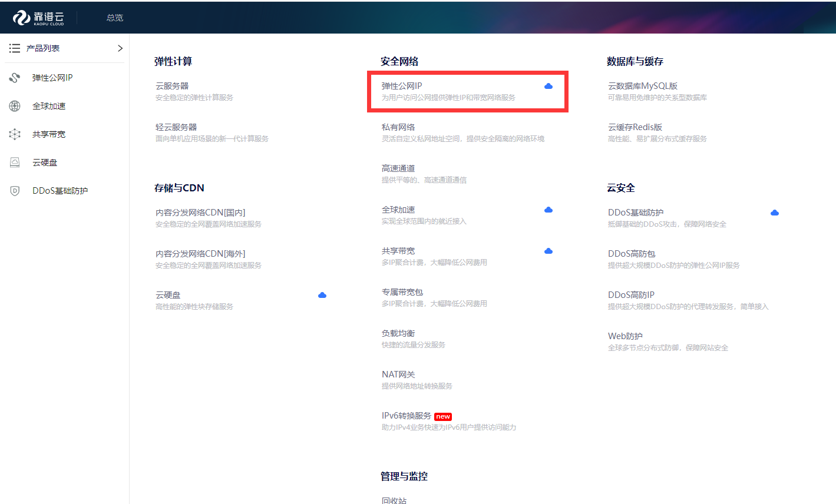
Task: Open 共享带宽 in the product list
Action: [398, 251]
